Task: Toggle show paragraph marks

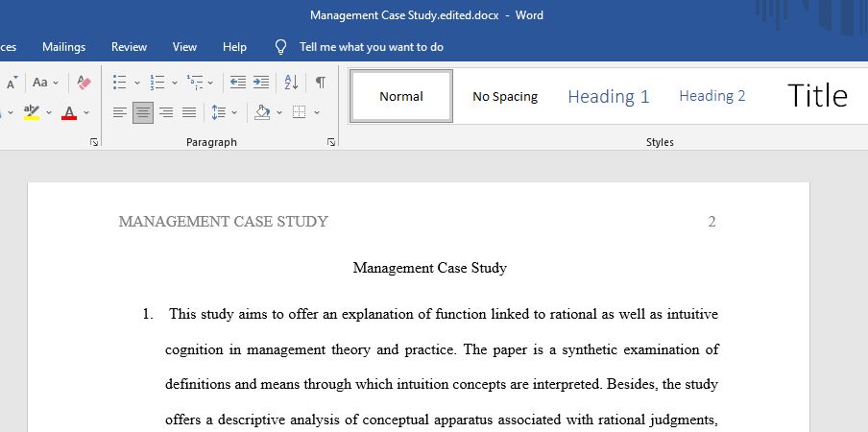Action: coord(321,83)
